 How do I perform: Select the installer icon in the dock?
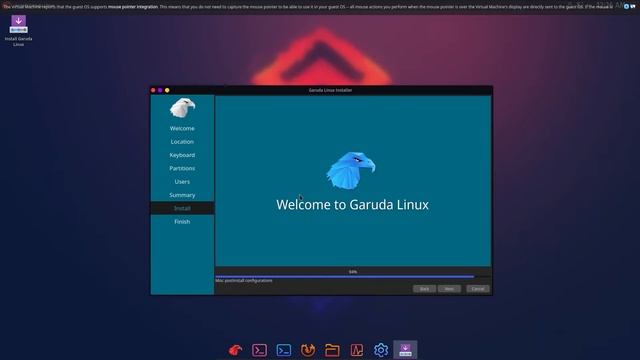tap(405, 350)
